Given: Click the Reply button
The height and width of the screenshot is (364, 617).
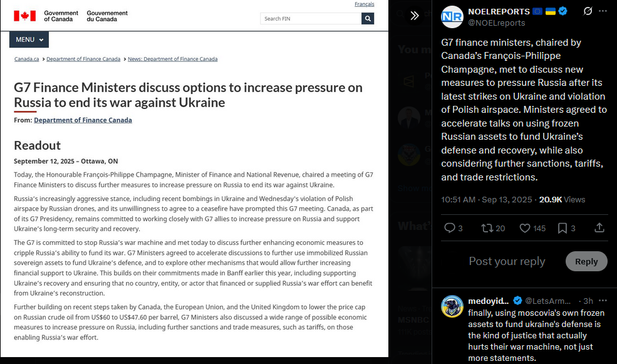Looking at the screenshot, I should coord(586,261).
